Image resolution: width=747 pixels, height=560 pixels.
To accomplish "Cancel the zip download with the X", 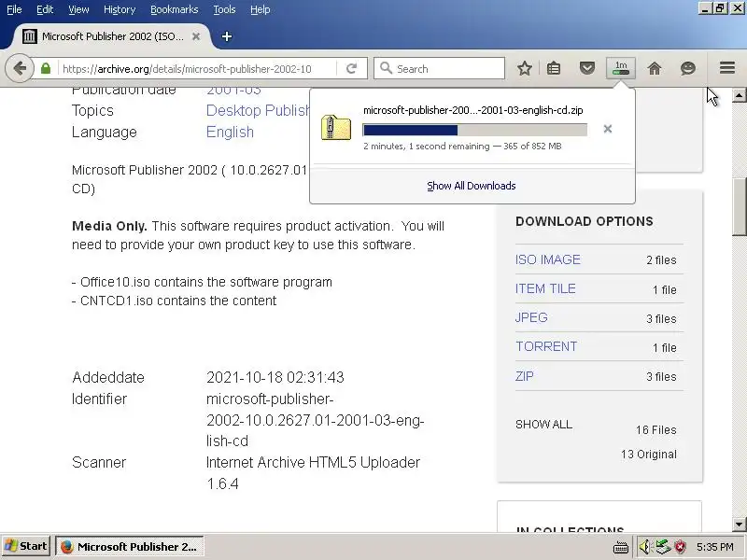I will pos(608,129).
